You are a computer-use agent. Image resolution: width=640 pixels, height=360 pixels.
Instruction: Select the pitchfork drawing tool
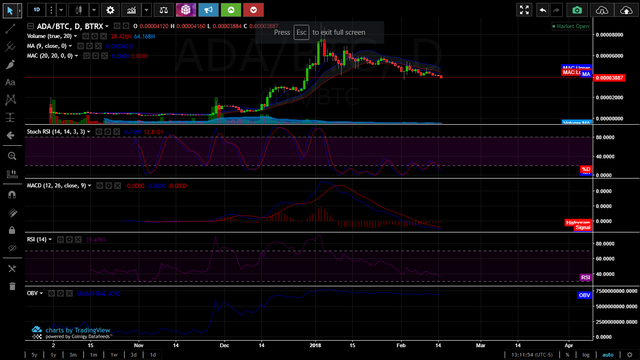pyautogui.click(x=10, y=47)
